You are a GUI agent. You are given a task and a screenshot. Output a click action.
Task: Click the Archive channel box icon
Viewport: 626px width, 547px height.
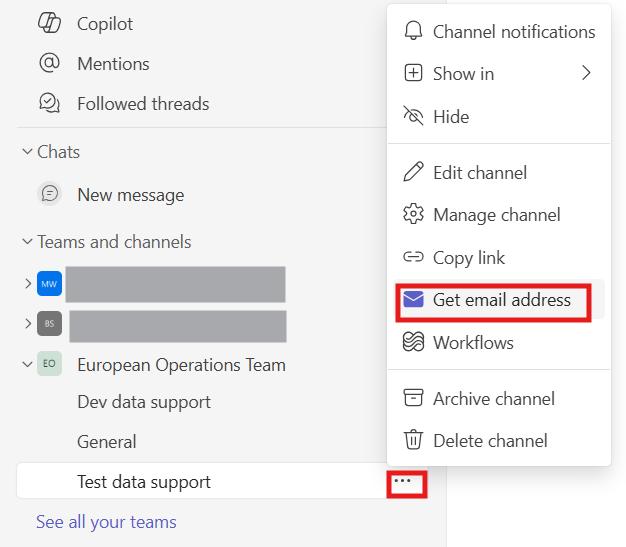413,398
